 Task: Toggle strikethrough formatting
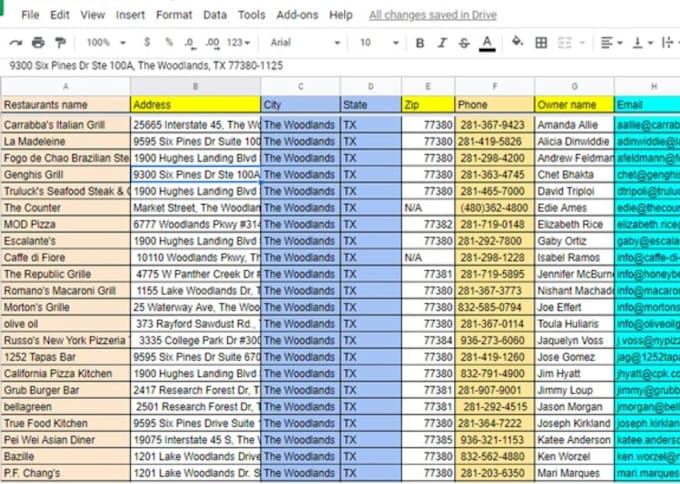(x=464, y=43)
